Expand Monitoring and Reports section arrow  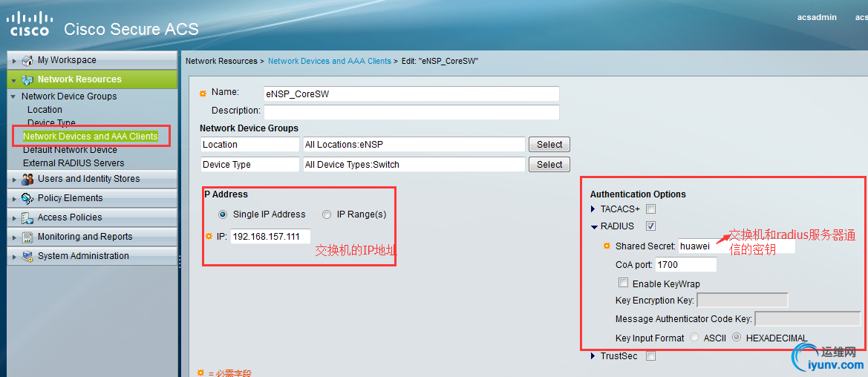14,237
